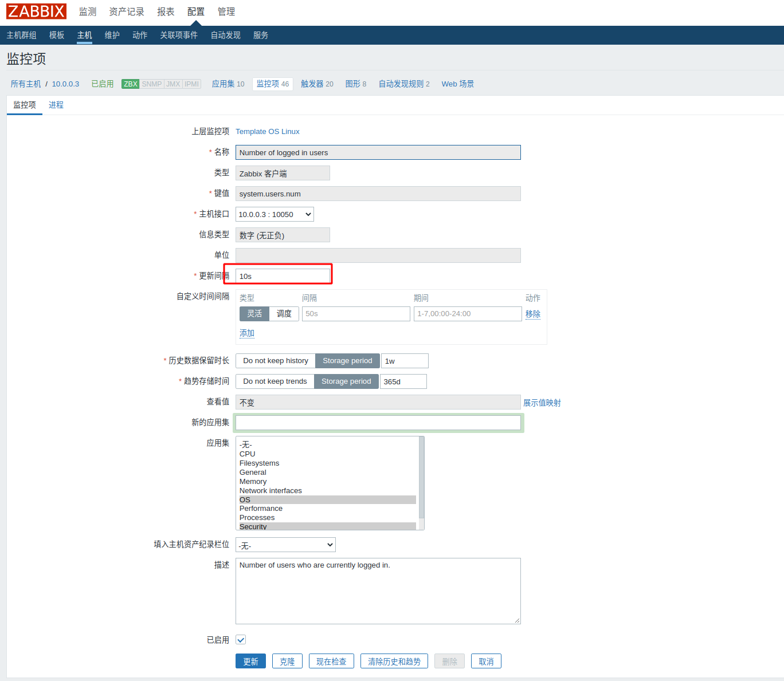Viewport: 784px width, 681px height.
Task: Open Web 场景 link
Action: (458, 84)
